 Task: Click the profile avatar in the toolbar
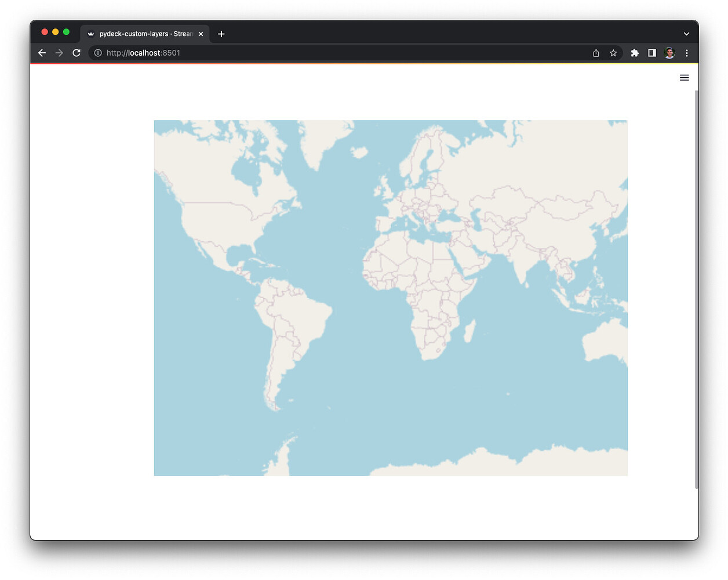pyautogui.click(x=669, y=53)
